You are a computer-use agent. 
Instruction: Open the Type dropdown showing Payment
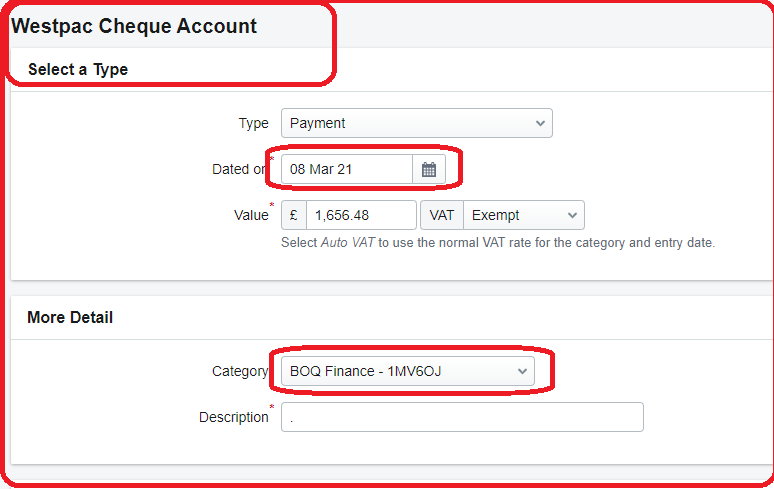point(416,123)
